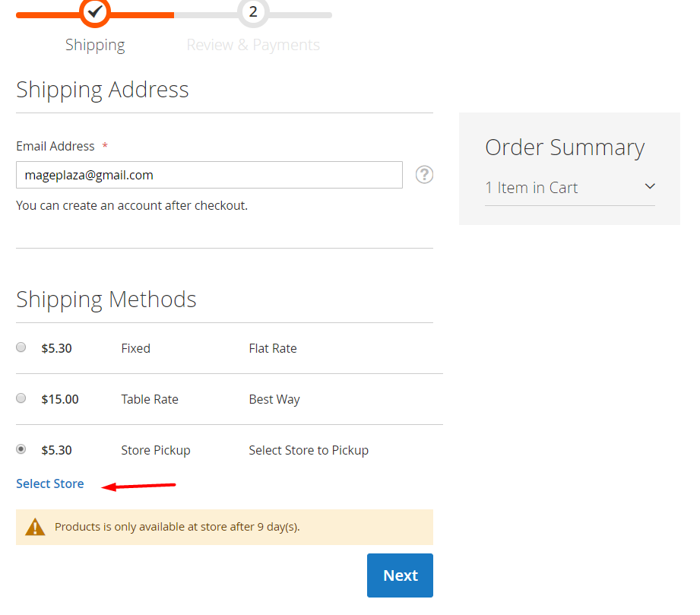Click the step 2 circle icon
This screenshot has width=700, height=615.
tap(253, 12)
